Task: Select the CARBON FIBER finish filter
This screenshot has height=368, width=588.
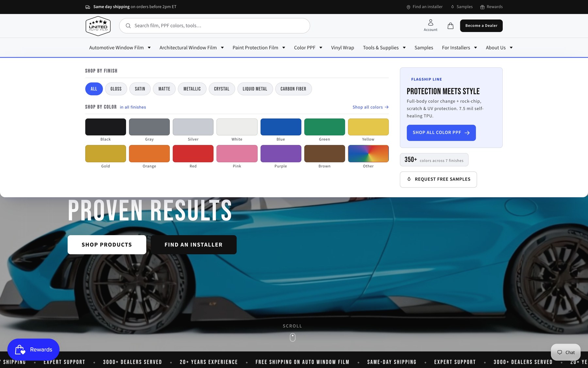Action: [293, 89]
